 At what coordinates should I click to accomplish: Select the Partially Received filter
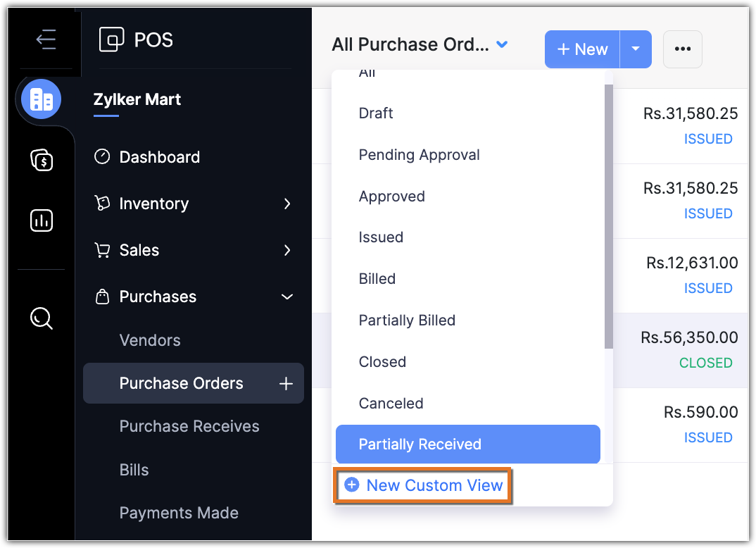click(467, 444)
